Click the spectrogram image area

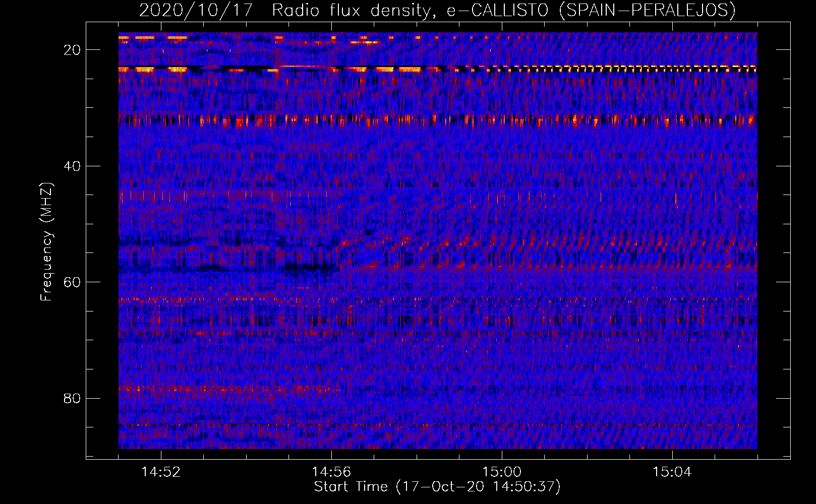coord(438,240)
